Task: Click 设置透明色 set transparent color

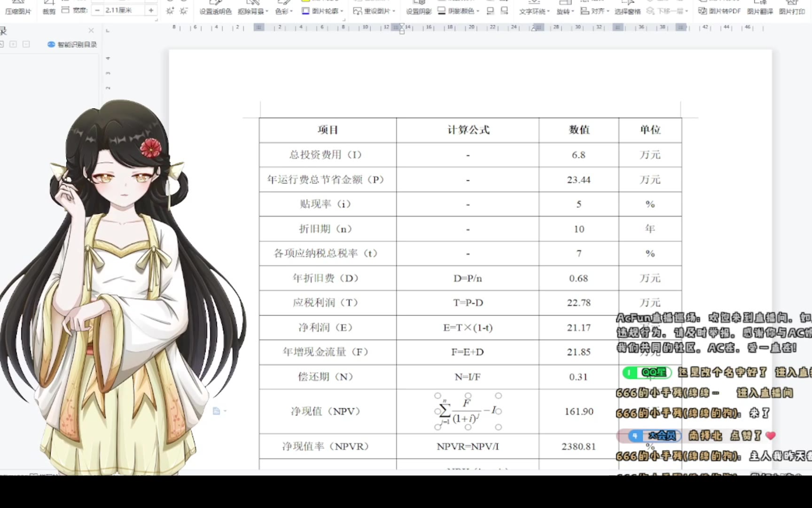Action: (215, 8)
